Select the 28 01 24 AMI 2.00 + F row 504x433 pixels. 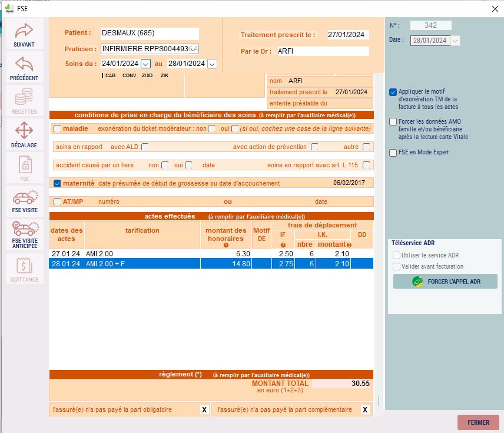click(x=211, y=263)
